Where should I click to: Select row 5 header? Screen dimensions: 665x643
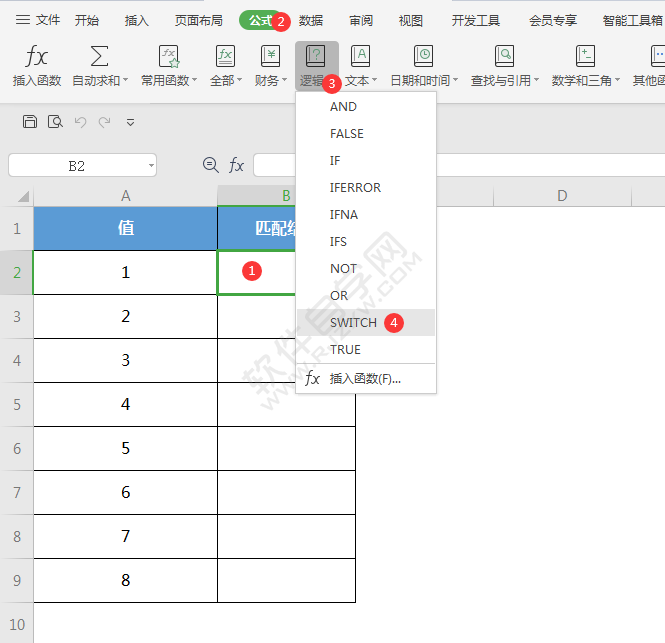(x=17, y=404)
